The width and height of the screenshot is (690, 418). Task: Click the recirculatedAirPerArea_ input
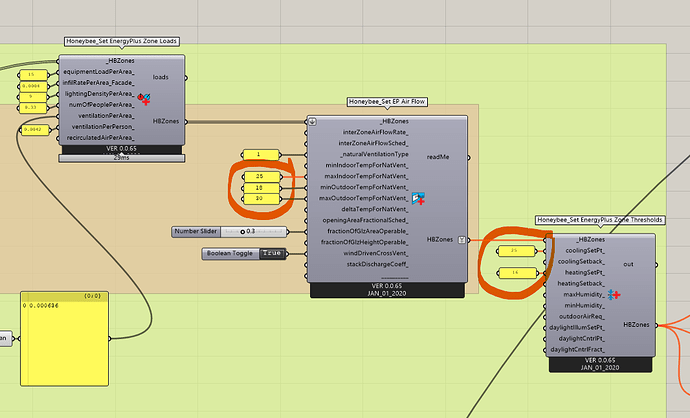tap(101, 138)
